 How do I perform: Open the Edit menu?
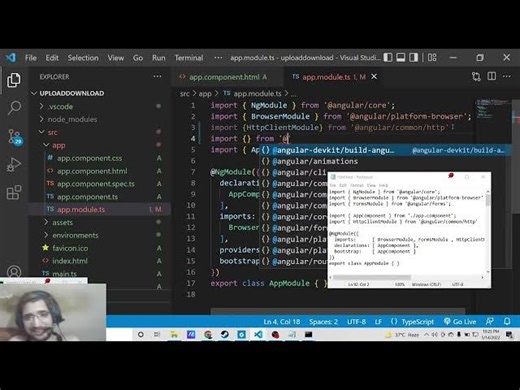[52, 58]
